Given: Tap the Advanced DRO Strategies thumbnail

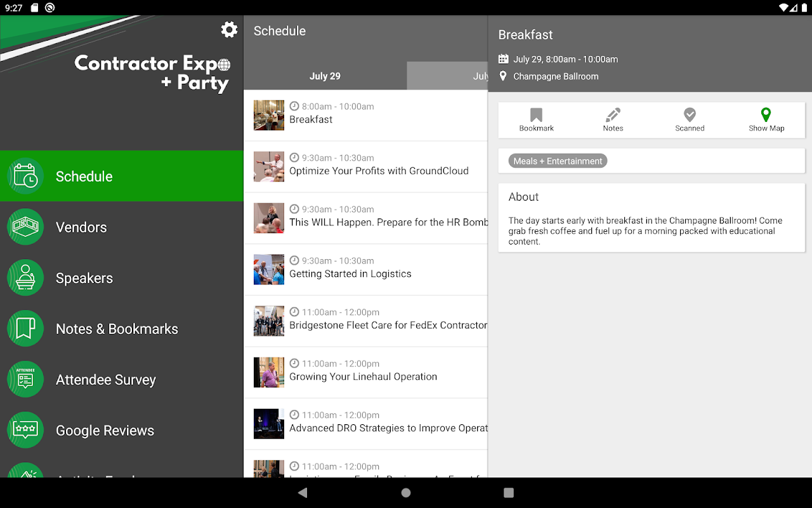Looking at the screenshot, I should (x=269, y=424).
